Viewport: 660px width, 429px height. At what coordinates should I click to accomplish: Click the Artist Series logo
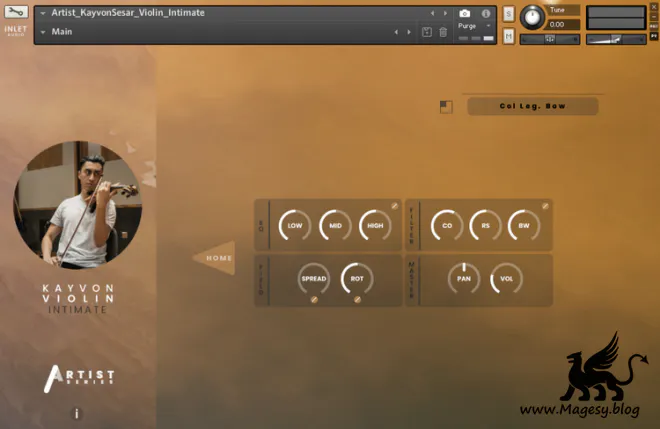[79, 378]
